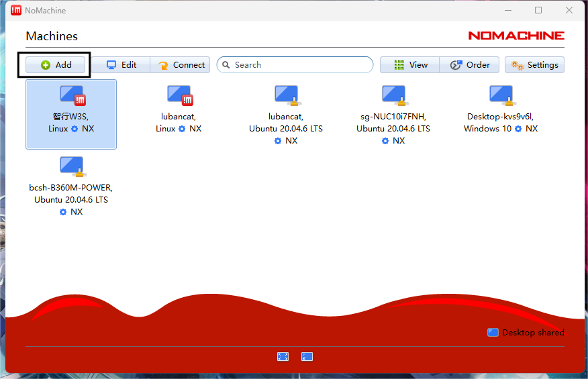Click NX gear icon beside 智行W3S Linux
Screen dimensions: 588x379
(75, 129)
